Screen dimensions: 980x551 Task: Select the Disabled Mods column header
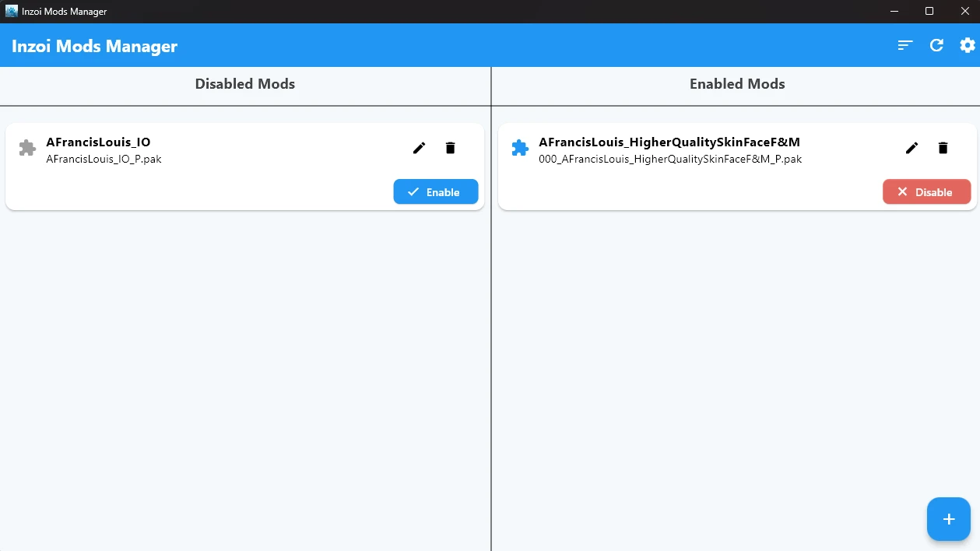point(244,84)
